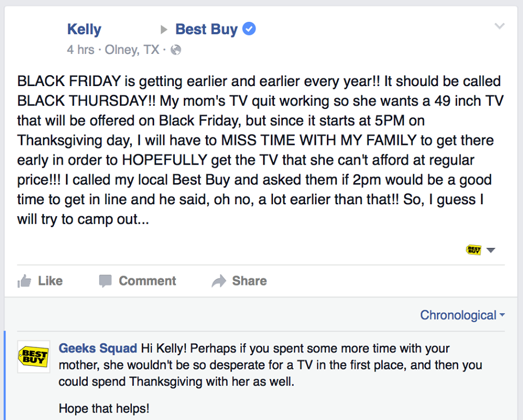
Task: Open the post options chevron menu
Action: [x=500, y=26]
